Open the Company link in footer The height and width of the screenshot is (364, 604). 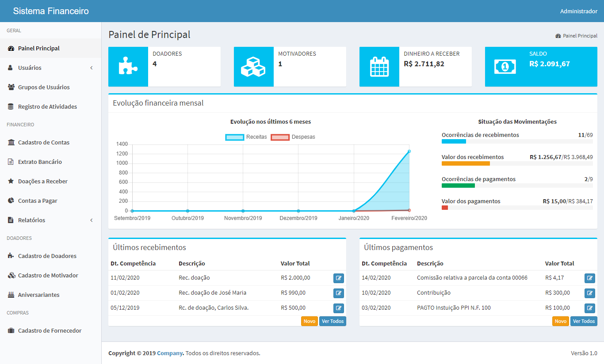tap(170, 353)
